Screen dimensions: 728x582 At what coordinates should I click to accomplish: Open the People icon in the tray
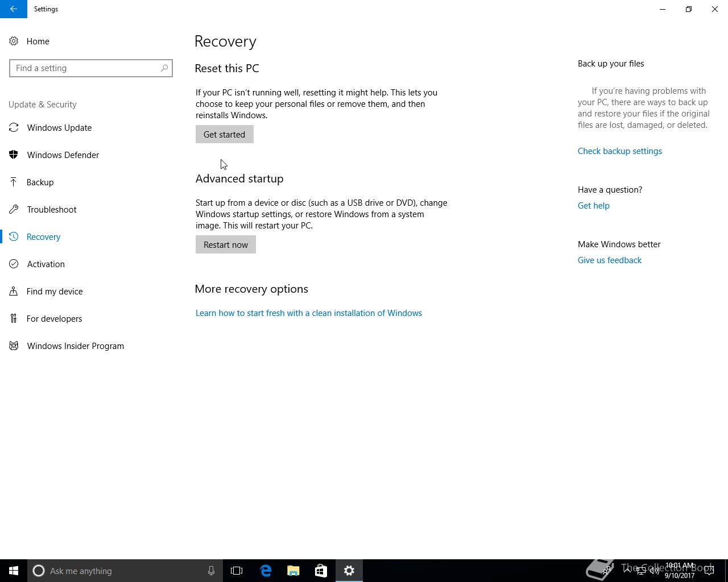coord(607,571)
